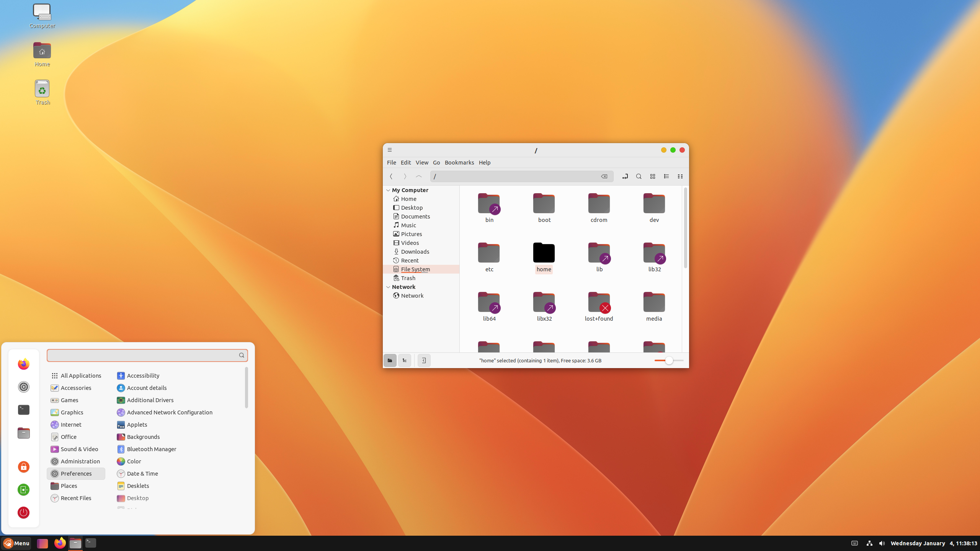Open the volume control in the tray
980x551 pixels.
click(882, 543)
